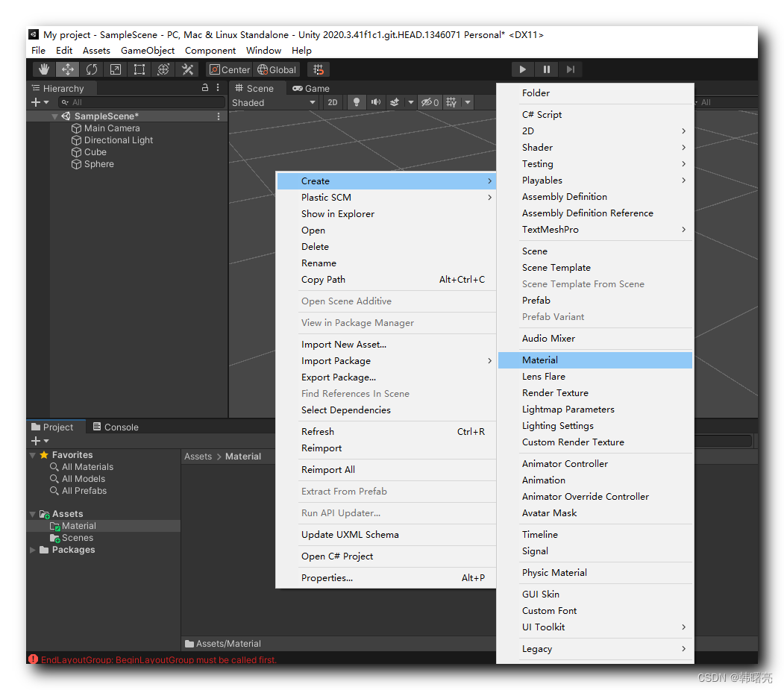This screenshot has width=784, height=690.
Task: Open grid settings dropdown arrow
Action: [468, 102]
